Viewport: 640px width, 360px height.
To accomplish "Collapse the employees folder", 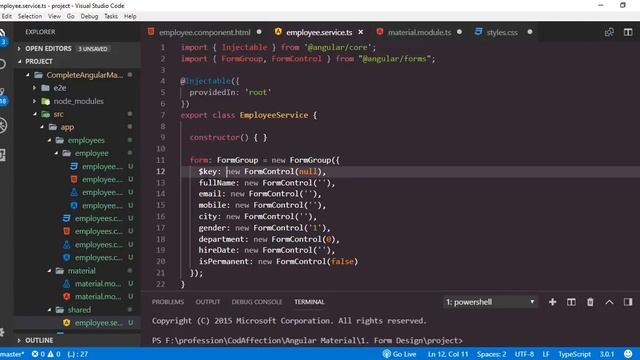I will [49, 140].
